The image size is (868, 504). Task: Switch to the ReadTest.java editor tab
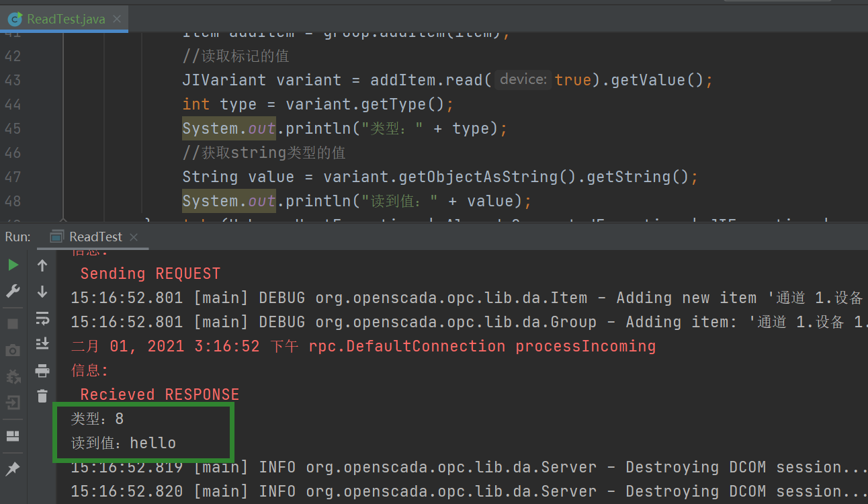[x=66, y=19]
